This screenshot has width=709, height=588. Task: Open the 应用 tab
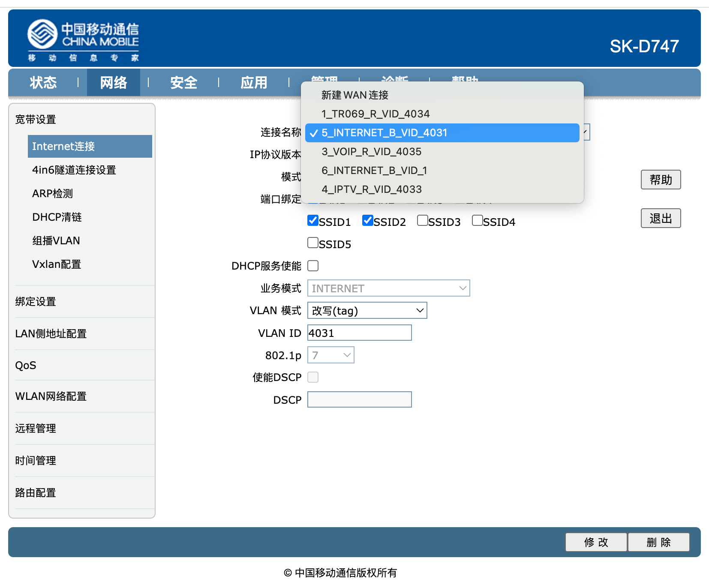254,82
